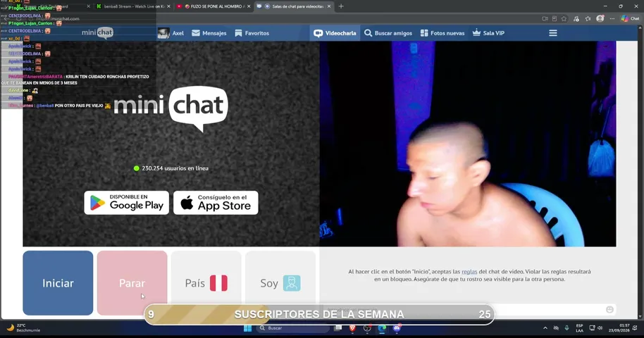Click the App Store badge
The image size is (644, 338).
coord(216,203)
